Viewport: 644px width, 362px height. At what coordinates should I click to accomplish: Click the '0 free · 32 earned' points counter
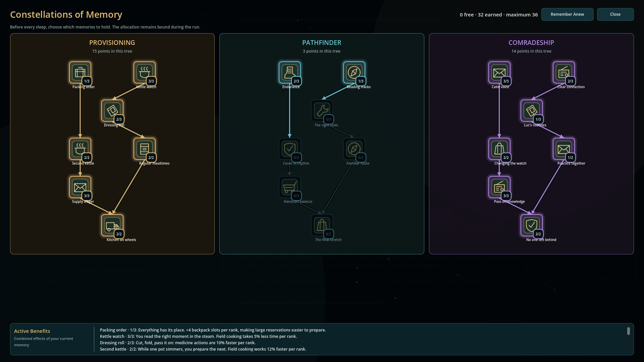click(x=498, y=15)
